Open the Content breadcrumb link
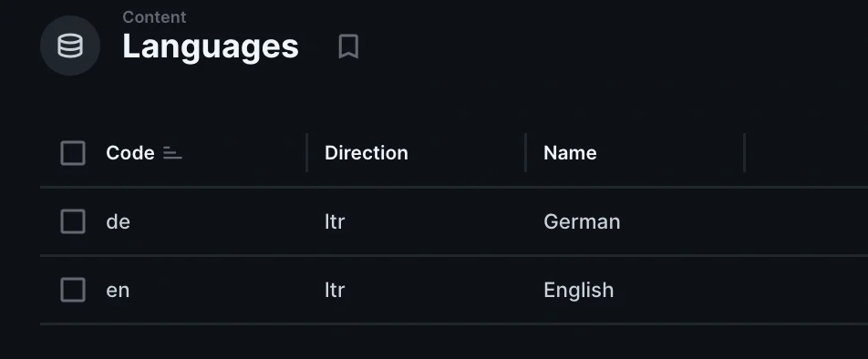 [154, 17]
